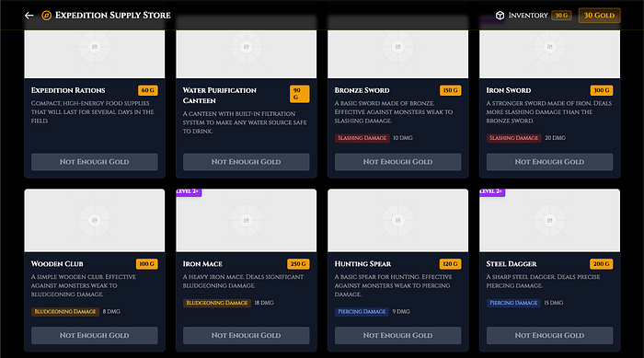Click the 150 G price tag

[x=451, y=90]
